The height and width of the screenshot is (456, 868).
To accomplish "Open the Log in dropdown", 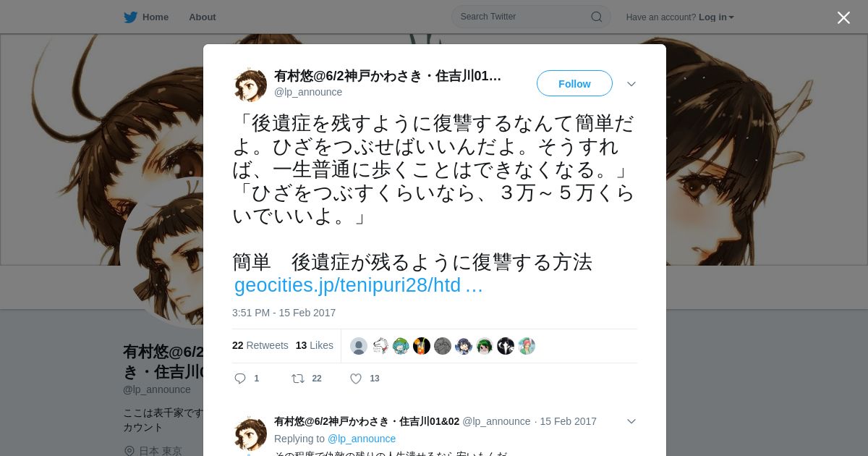I will [x=716, y=17].
